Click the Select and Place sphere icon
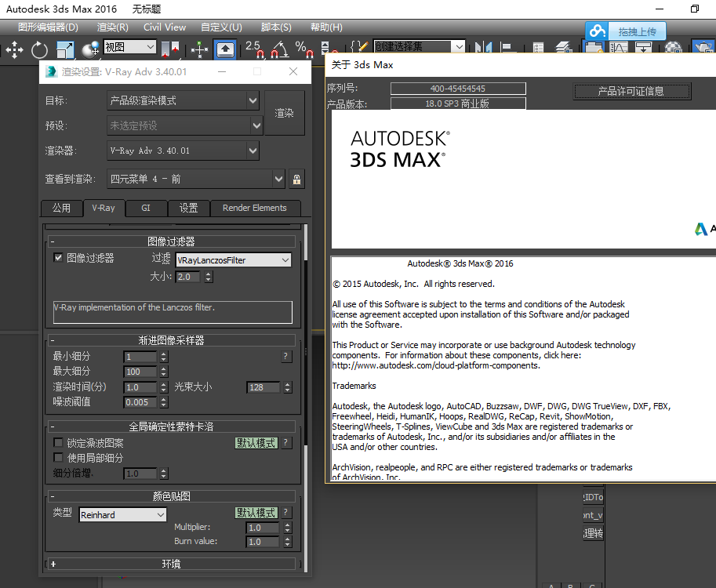Viewport: 716px width, 588px height. pos(90,49)
